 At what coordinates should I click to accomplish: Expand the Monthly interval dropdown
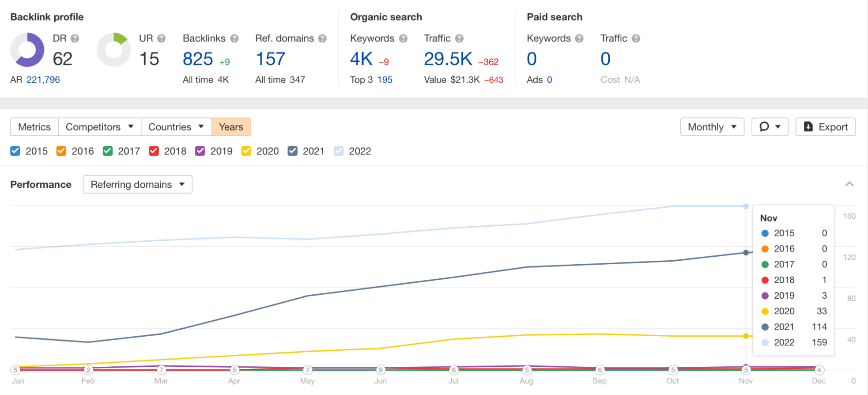click(712, 127)
